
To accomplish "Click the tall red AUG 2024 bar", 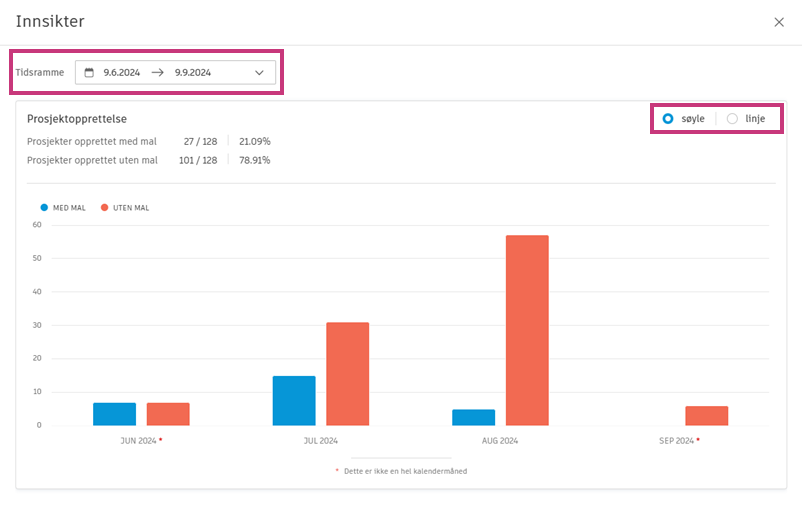I will (527, 330).
